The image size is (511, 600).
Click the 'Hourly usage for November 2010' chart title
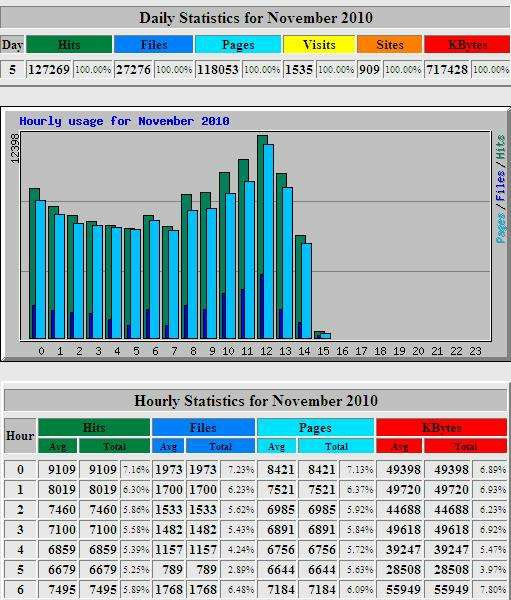[124, 121]
